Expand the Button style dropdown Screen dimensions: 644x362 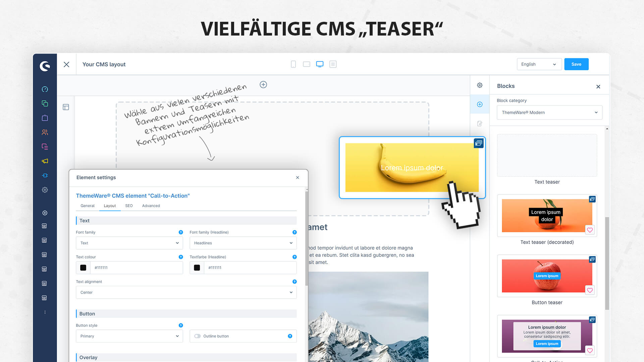pyautogui.click(x=129, y=336)
